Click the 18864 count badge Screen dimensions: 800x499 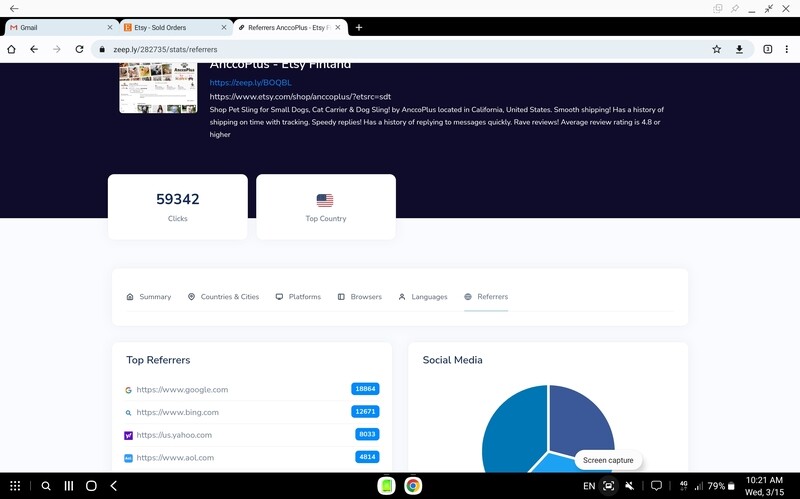pos(365,389)
